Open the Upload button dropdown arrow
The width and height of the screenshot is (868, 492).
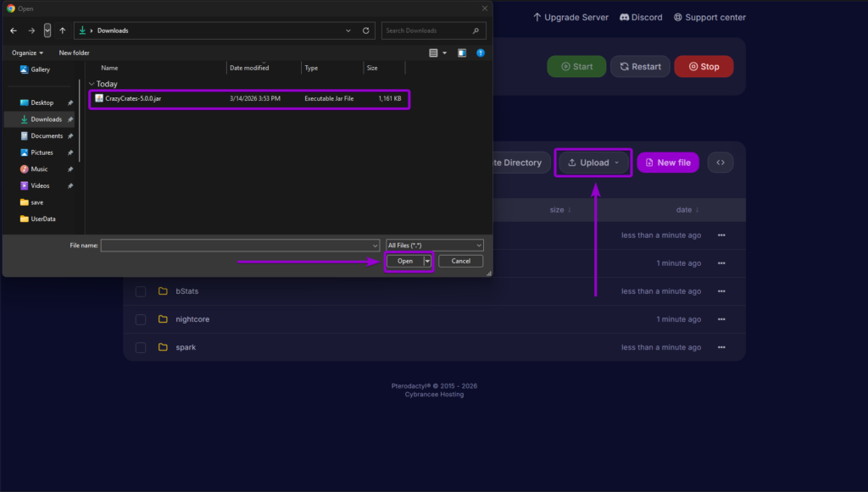pyautogui.click(x=616, y=162)
